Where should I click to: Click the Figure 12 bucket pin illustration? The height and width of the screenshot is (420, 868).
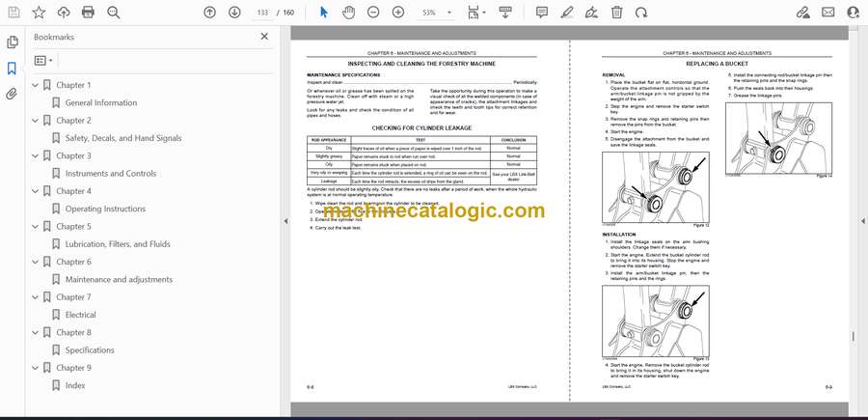point(656,187)
